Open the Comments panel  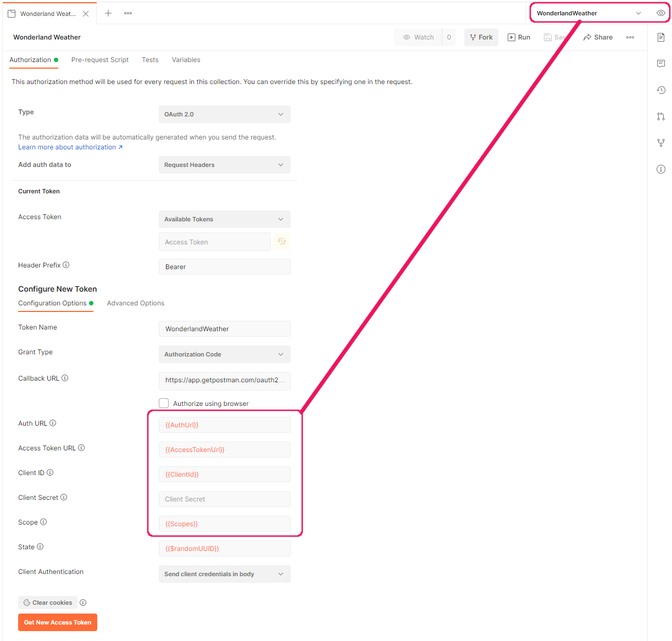click(x=661, y=63)
